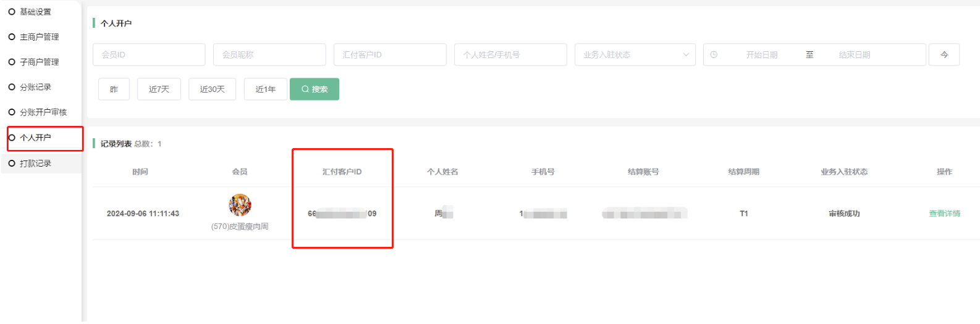This screenshot has width=980, height=324.
Task: Click the 汇付客户ID filter field
Action: click(390, 55)
